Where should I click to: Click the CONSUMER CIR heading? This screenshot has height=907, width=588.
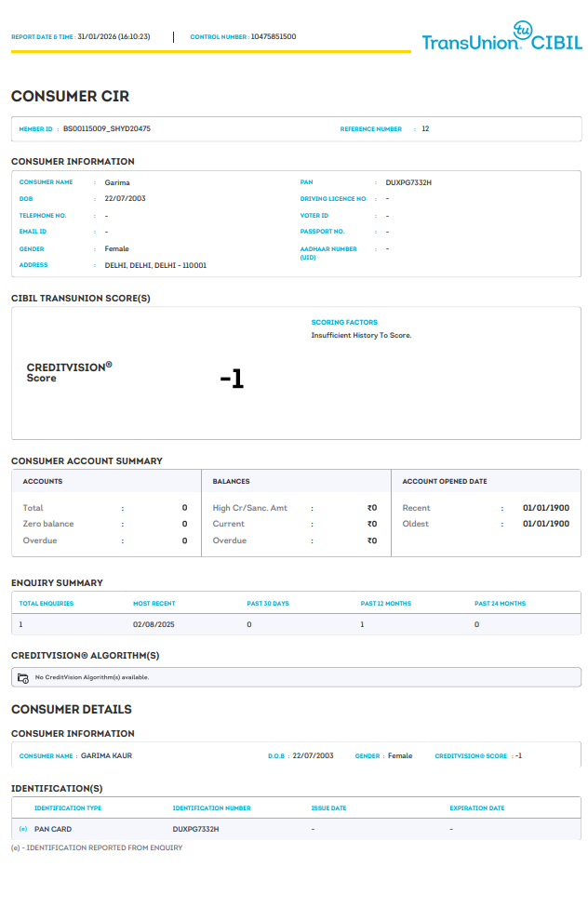coord(70,96)
